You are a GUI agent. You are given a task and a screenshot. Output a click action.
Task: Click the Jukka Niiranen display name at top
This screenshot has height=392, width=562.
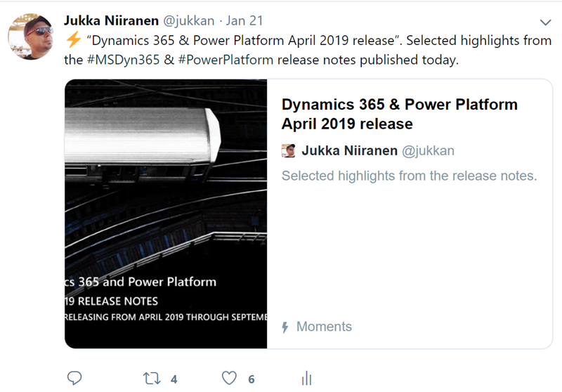[x=111, y=21]
